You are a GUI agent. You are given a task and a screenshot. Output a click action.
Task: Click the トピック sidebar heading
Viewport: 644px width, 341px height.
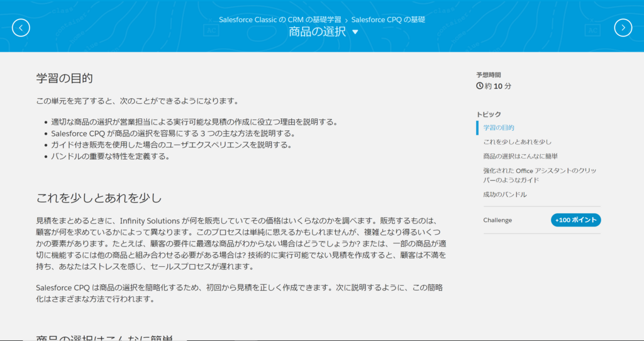click(488, 115)
